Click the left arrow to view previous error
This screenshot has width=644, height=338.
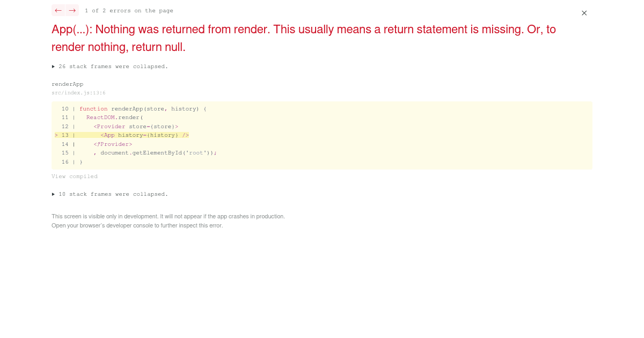tap(58, 10)
